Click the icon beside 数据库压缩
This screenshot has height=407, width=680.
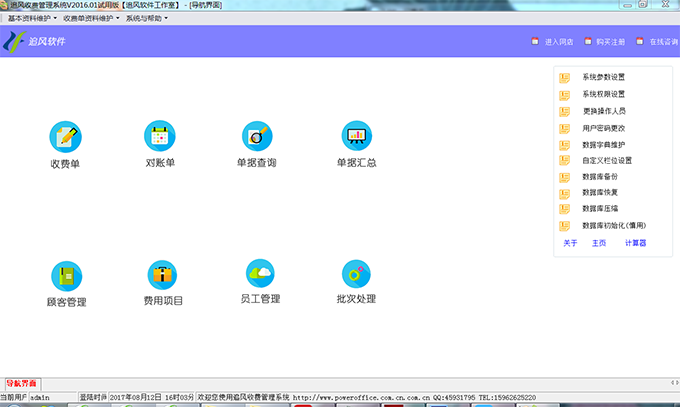point(564,209)
